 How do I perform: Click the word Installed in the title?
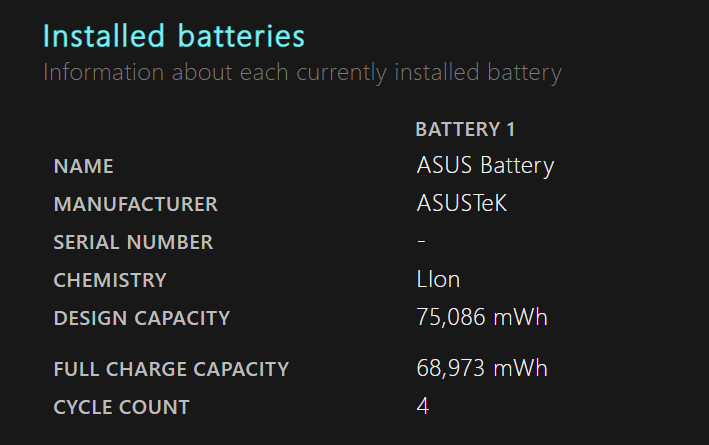pyautogui.click(x=104, y=36)
